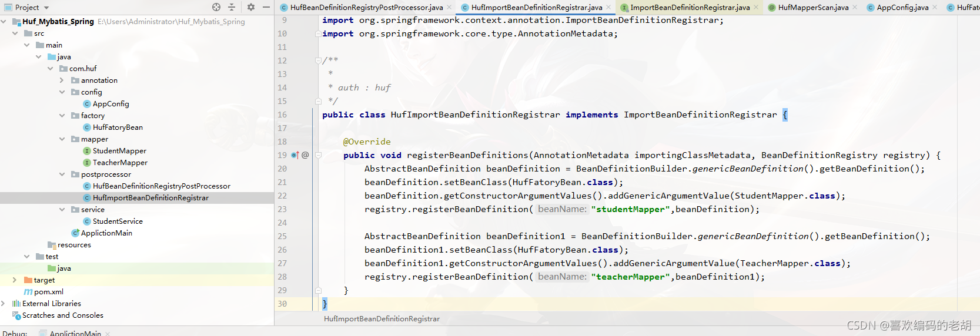The width and height of the screenshot is (980, 336).
Task: Open Project panel settings gear
Action: [251, 7]
